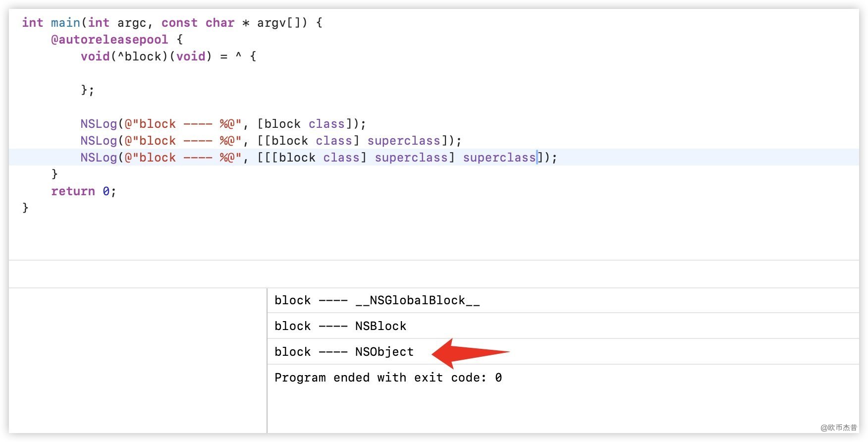Screen dimensions: 868x442
Task: Click 'Program ended with exit code: 0'
Action: click(x=388, y=378)
